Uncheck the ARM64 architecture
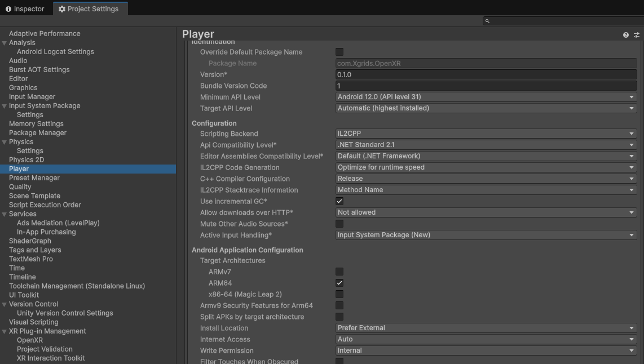Screen dimensions: 644x364 [x=339, y=283]
